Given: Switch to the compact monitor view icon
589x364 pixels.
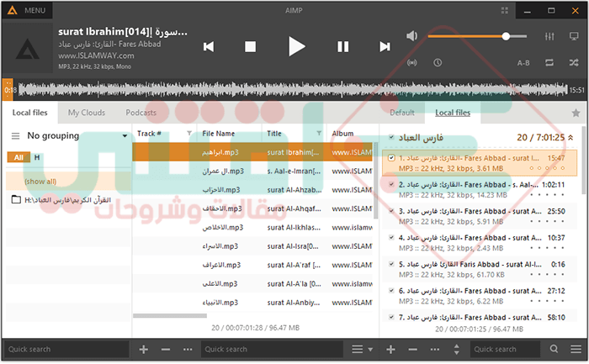Looking at the screenshot, I should pyautogui.click(x=574, y=36).
